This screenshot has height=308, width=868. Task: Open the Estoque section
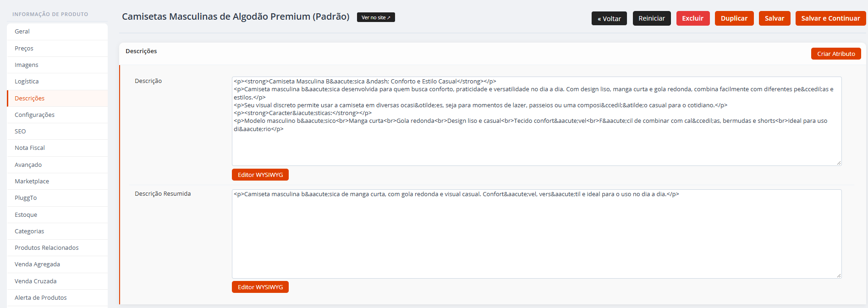click(x=57, y=214)
